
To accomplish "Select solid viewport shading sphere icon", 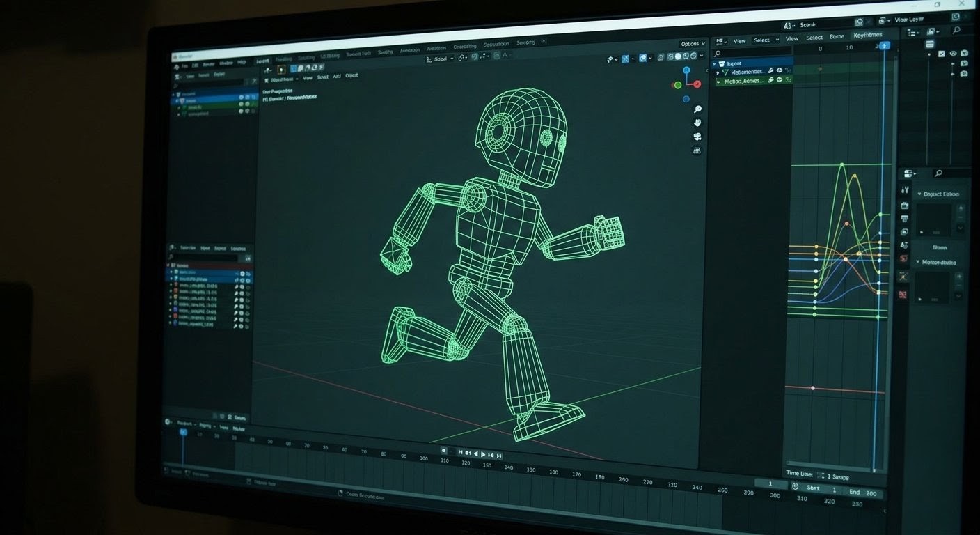I will [x=678, y=56].
